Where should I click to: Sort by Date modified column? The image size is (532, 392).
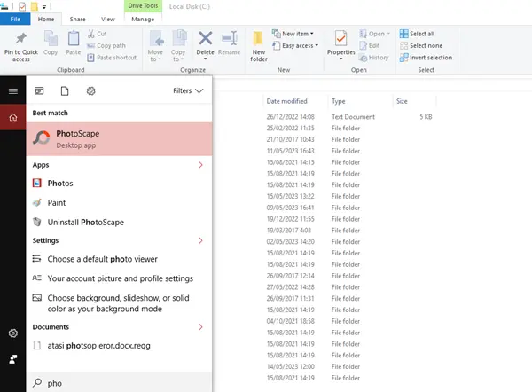286,101
